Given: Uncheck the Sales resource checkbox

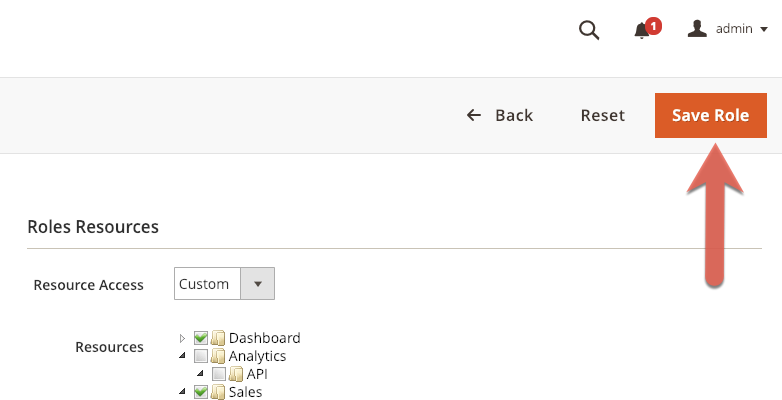Looking at the screenshot, I should [x=201, y=392].
